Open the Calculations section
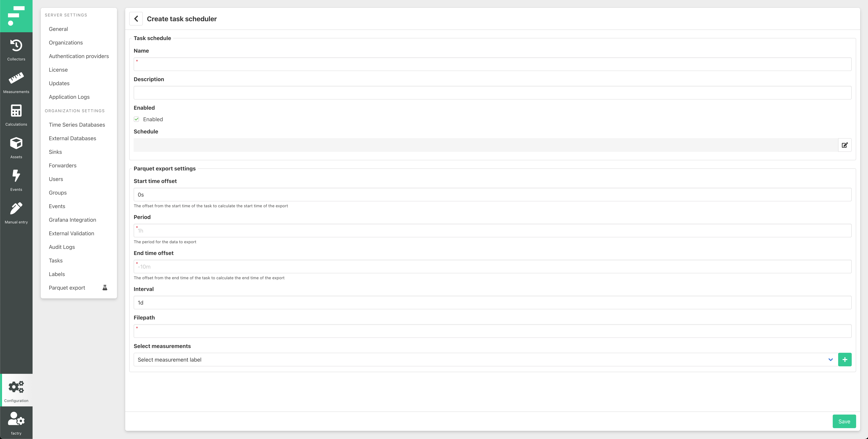 16,115
